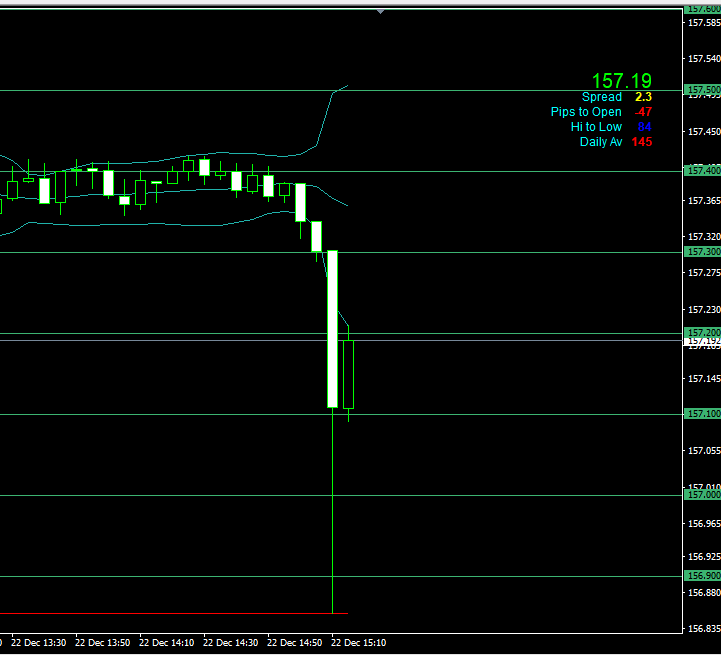Click the Pips to Open label
721x655 pixels.
point(585,112)
